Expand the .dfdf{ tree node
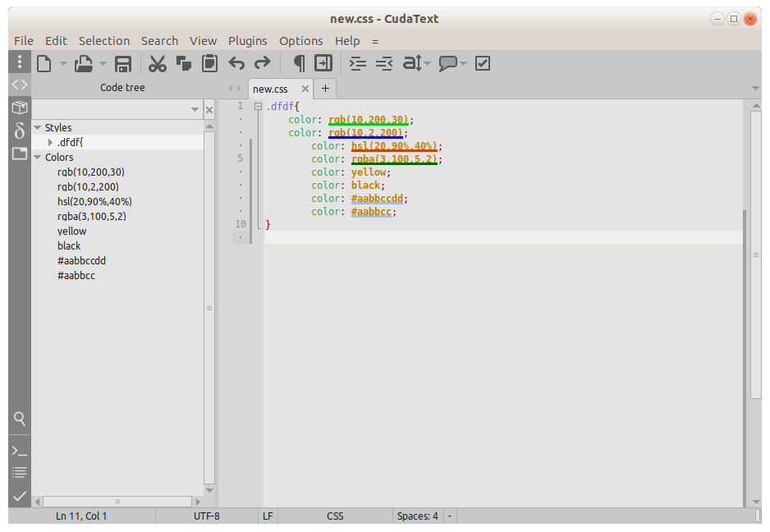The height and width of the screenshot is (532, 770). [50, 143]
